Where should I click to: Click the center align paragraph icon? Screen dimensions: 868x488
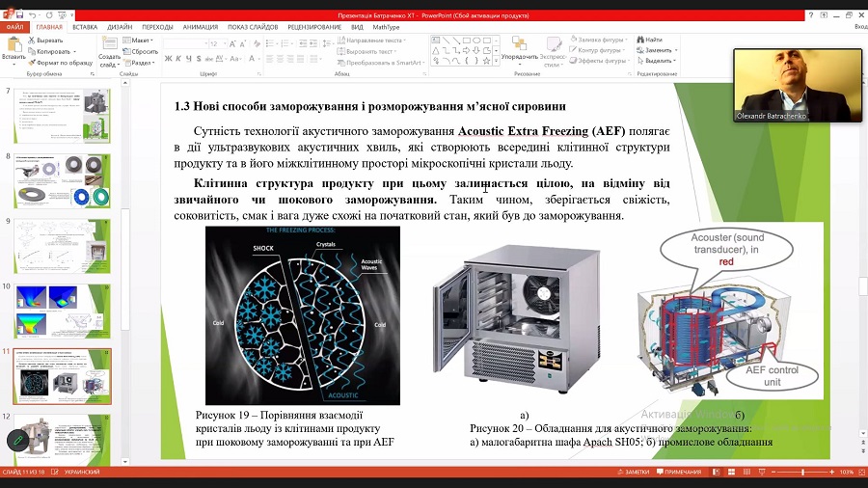tap(281, 58)
